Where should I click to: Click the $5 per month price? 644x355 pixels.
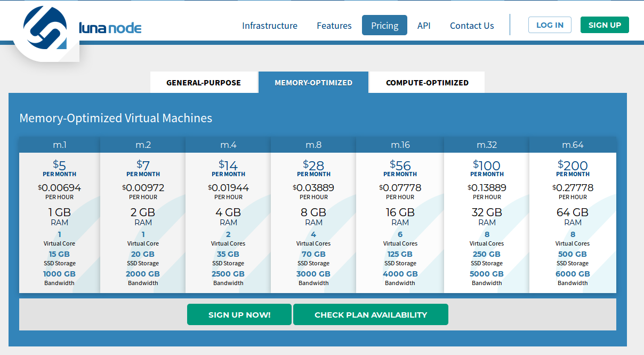pos(59,165)
